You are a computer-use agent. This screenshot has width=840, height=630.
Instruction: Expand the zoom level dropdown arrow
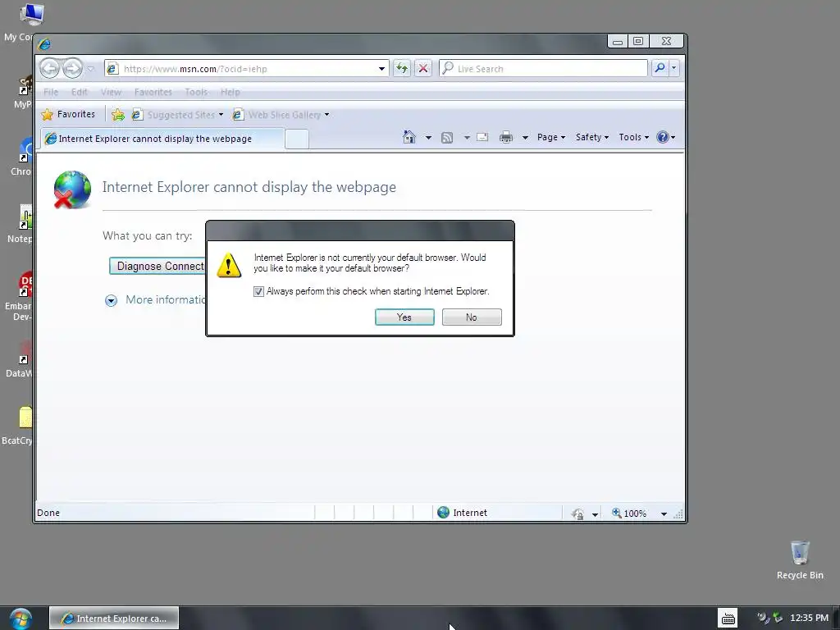tap(664, 514)
